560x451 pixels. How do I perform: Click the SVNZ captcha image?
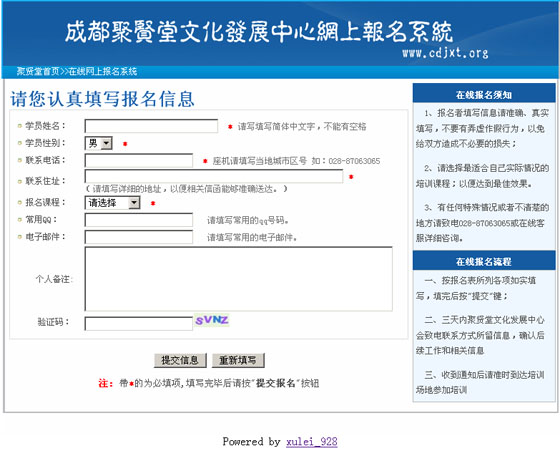[212, 320]
